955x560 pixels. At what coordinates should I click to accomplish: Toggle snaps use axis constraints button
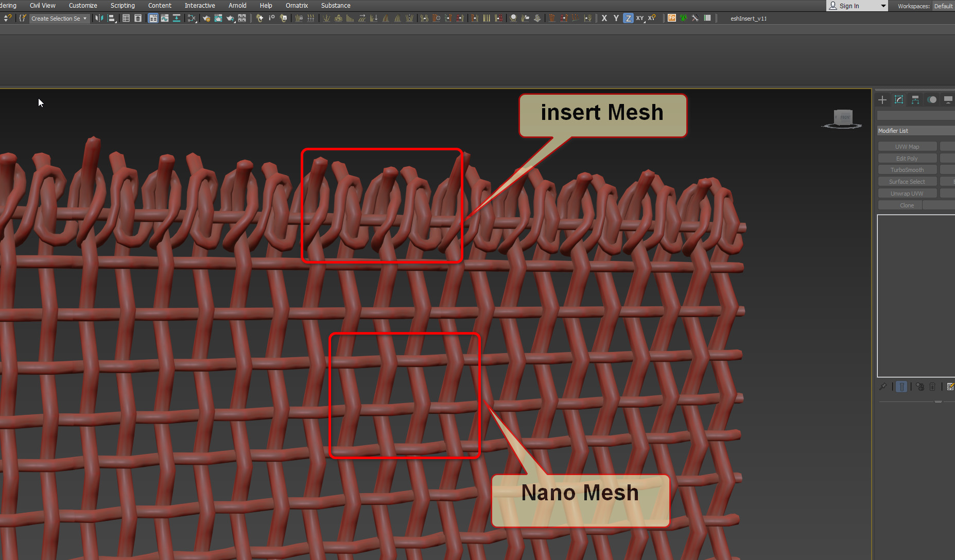tap(652, 19)
